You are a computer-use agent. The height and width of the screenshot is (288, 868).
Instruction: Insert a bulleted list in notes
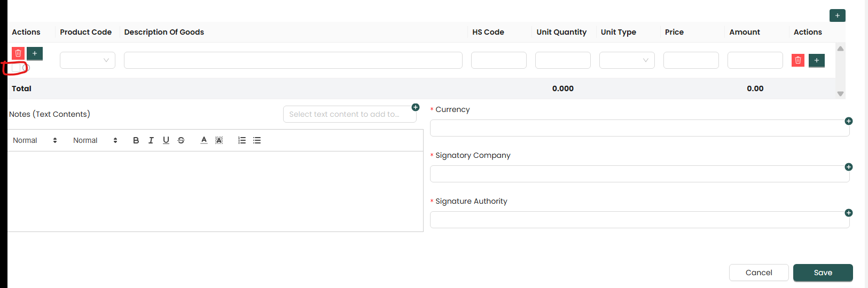click(257, 140)
